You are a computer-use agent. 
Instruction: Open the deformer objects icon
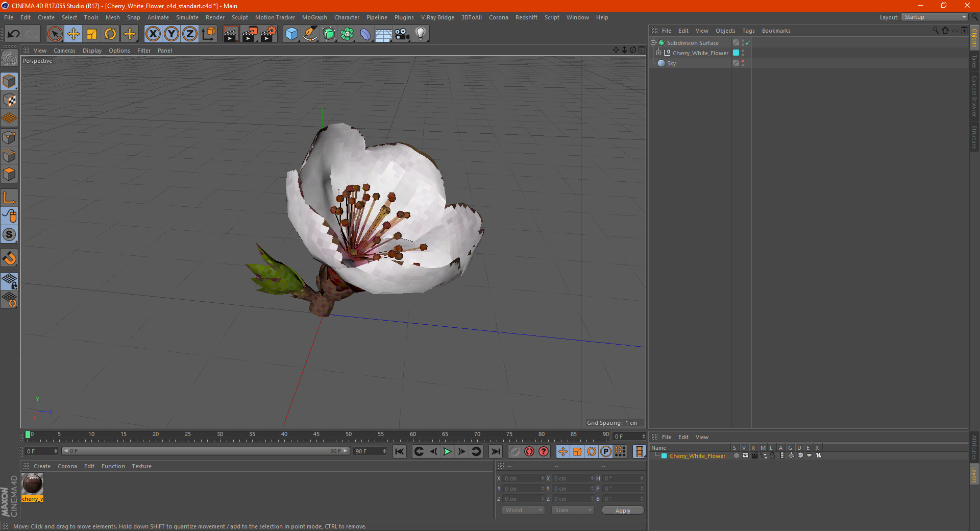365,34
